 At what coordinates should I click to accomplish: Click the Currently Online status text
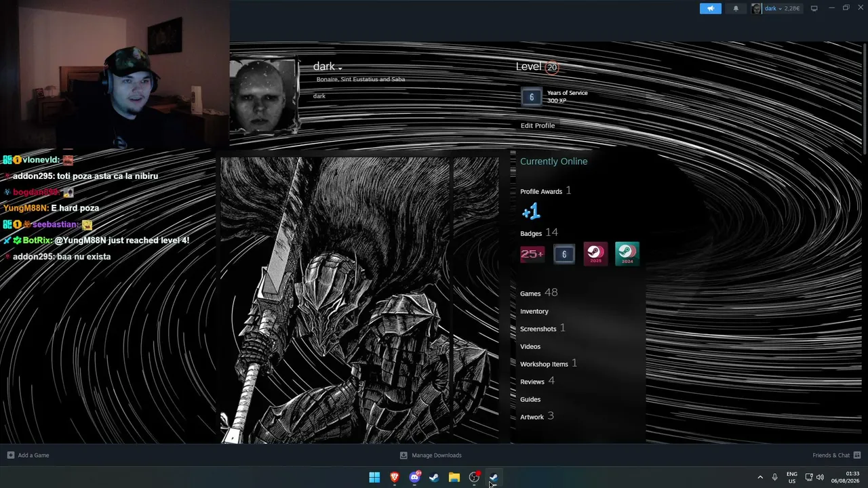(554, 161)
